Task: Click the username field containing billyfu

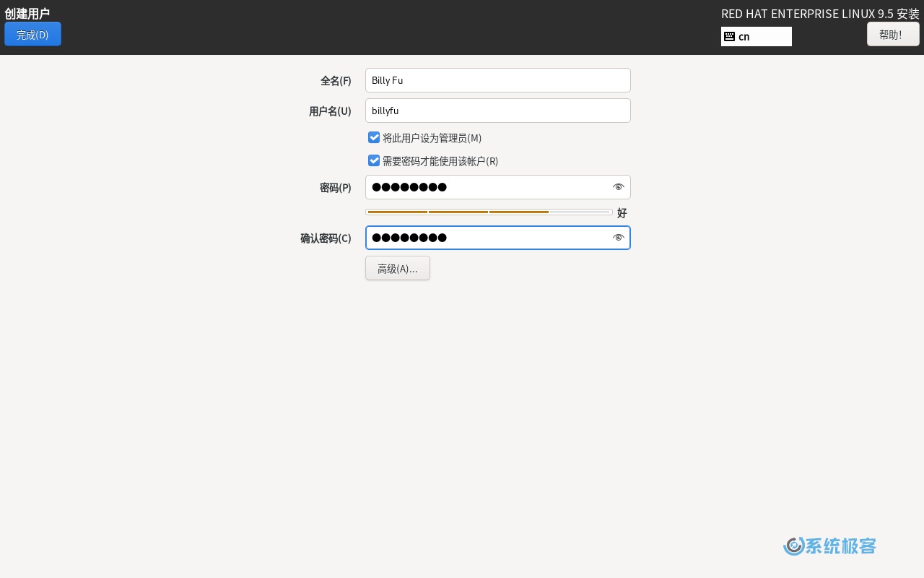Action: pyautogui.click(x=498, y=111)
